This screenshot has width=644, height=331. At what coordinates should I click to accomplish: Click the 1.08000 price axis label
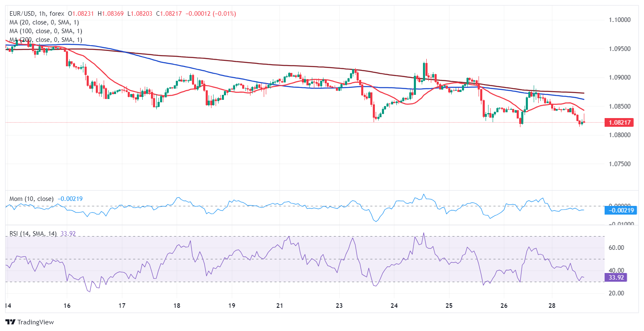[x=620, y=135]
